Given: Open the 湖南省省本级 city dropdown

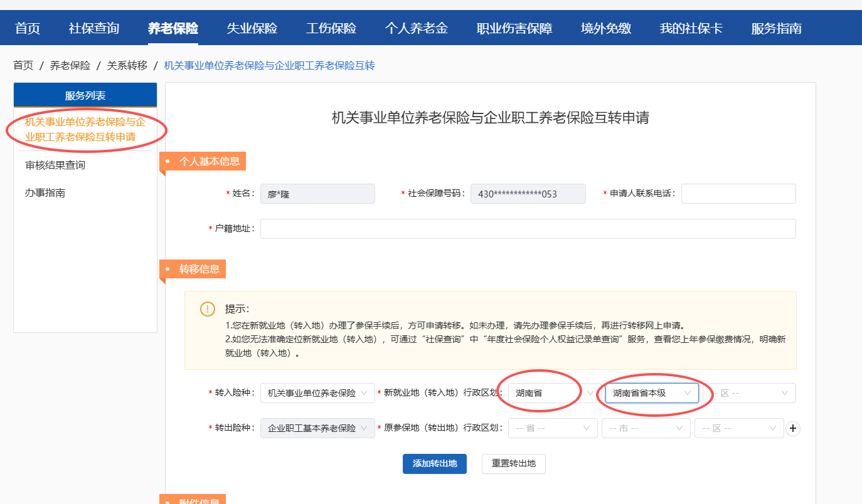Looking at the screenshot, I should click(651, 393).
